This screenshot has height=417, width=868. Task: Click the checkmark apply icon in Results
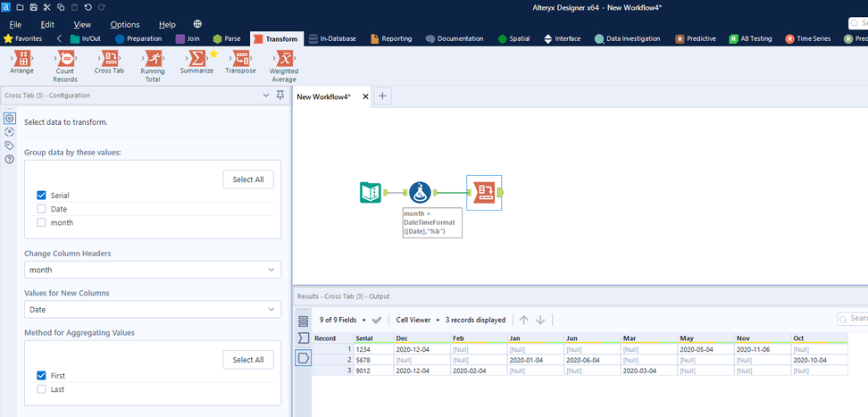coord(377,320)
